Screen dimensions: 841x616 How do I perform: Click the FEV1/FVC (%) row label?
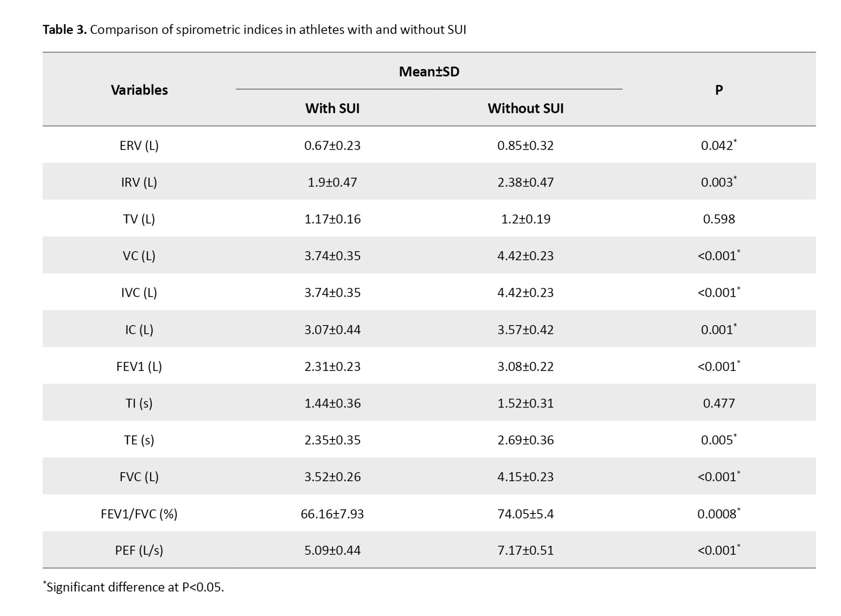click(x=139, y=514)
